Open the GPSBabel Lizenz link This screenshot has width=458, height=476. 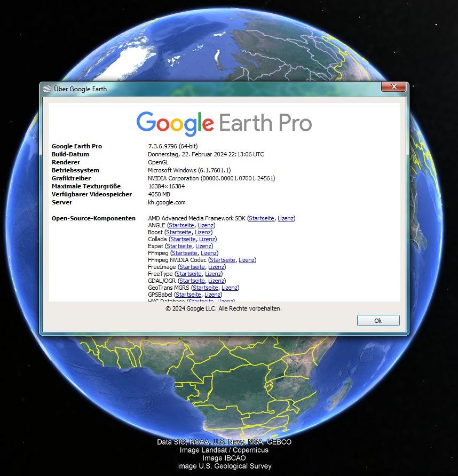coord(212,295)
